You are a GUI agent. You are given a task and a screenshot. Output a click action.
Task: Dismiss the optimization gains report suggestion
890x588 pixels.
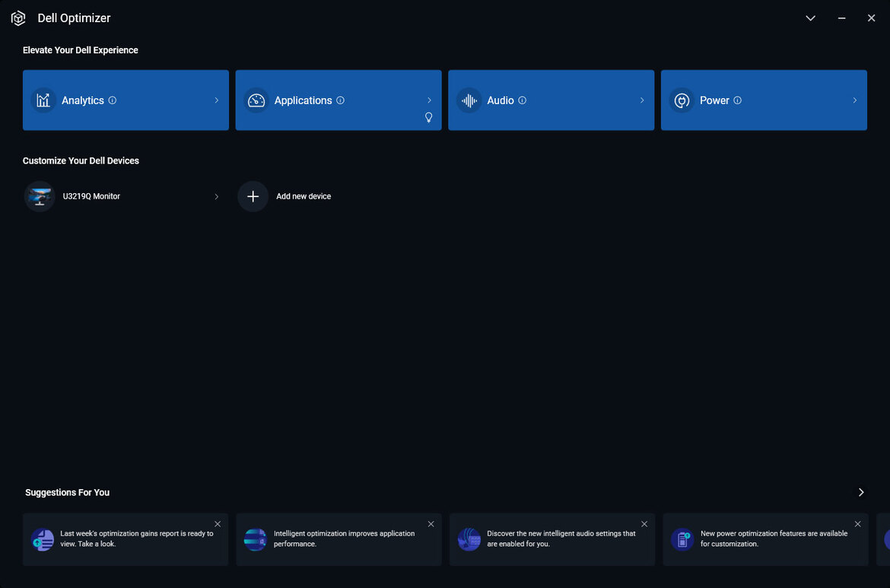(218, 524)
